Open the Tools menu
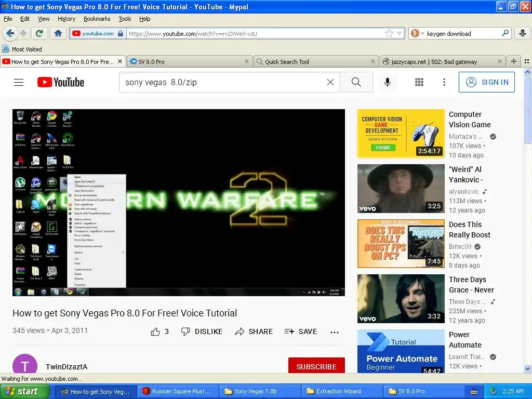 pos(125,19)
